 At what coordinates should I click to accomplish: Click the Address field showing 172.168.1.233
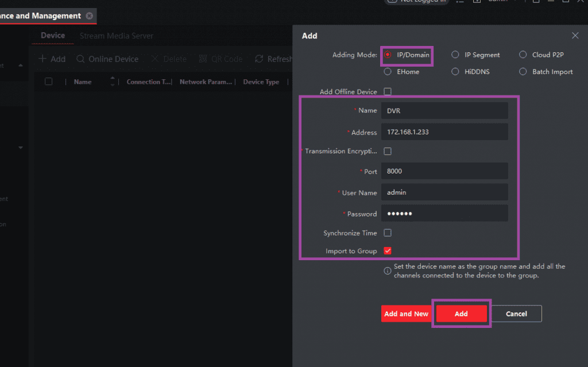point(444,132)
